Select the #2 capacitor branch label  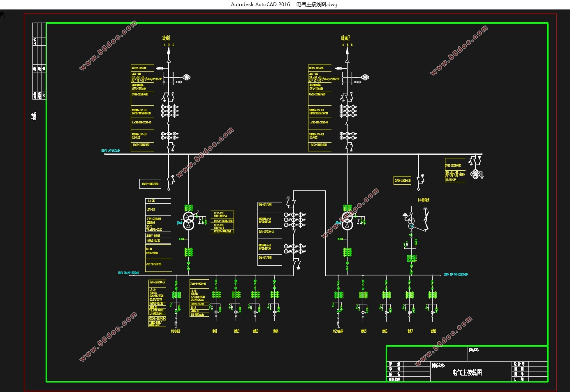click(338, 331)
